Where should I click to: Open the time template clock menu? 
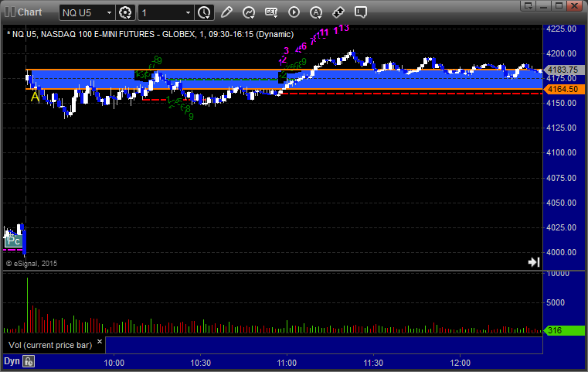[x=205, y=13]
